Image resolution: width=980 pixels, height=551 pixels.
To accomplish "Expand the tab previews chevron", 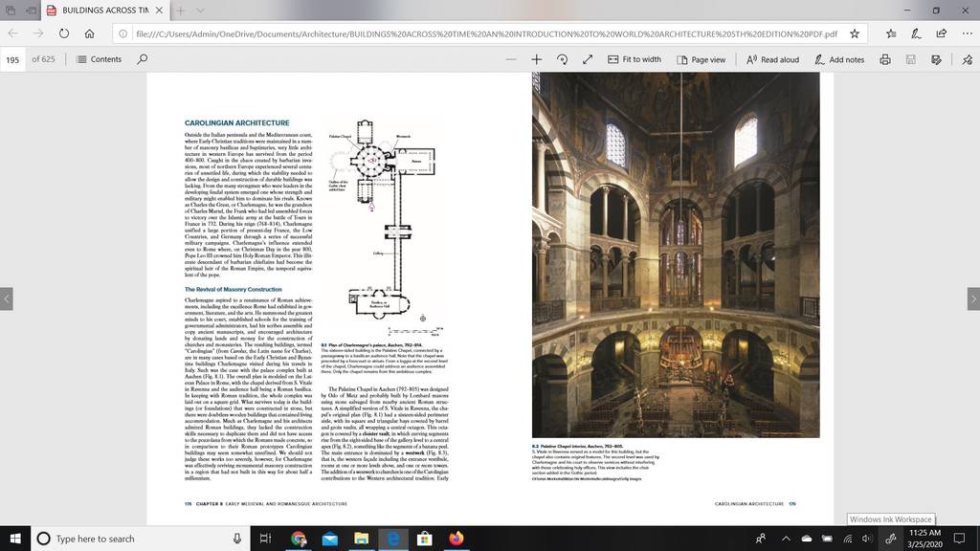I will (200, 10).
